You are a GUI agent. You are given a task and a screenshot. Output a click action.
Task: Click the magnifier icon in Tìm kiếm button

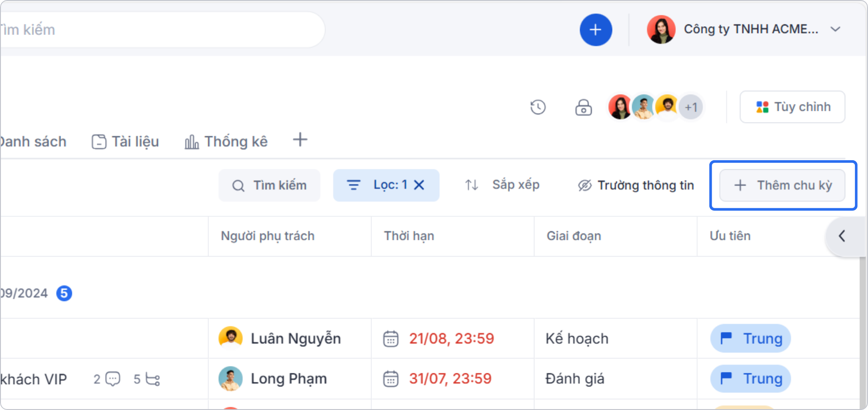pyautogui.click(x=238, y=185)
